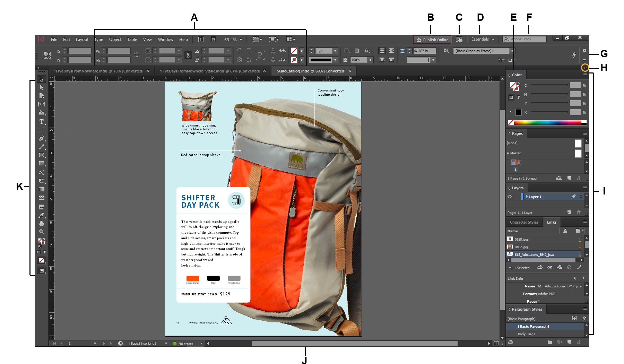Click the Update Link refresh icon
624x364 pixels.
(569, 267)
